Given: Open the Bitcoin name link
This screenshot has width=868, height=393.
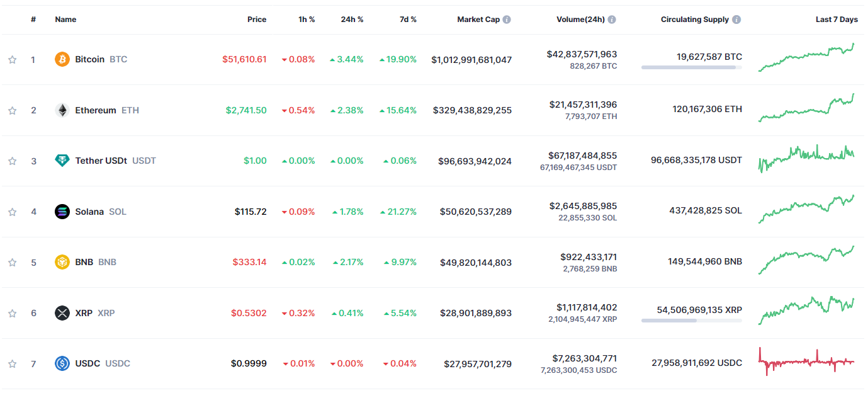Looking at the screenshot, I should pyautogui.click(x=90, y=59).
